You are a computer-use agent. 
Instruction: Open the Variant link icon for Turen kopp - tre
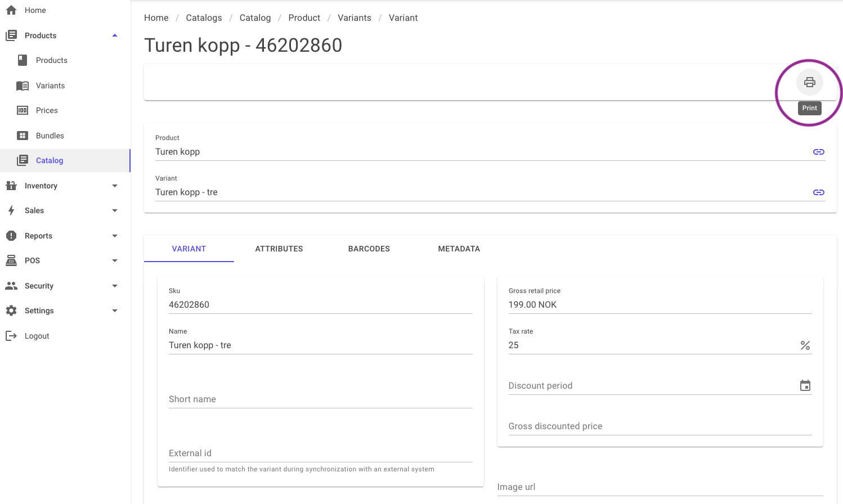tap(819, 192)
